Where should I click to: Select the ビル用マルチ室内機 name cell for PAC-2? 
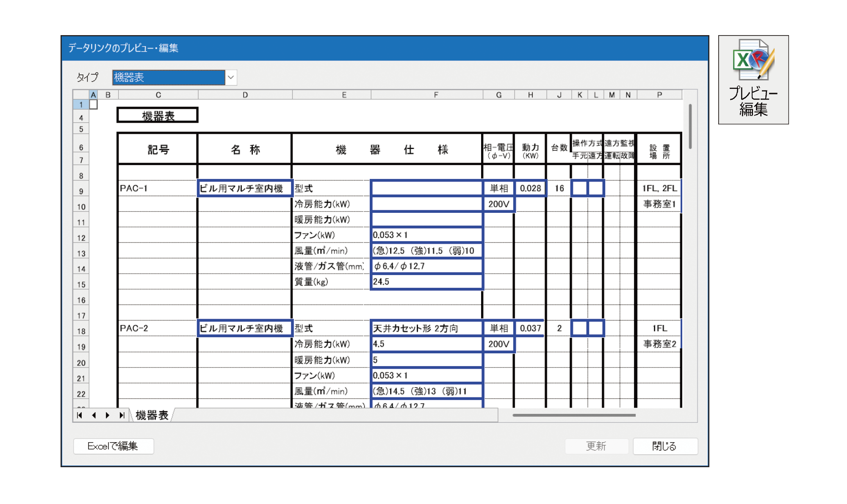pos(245,328)
